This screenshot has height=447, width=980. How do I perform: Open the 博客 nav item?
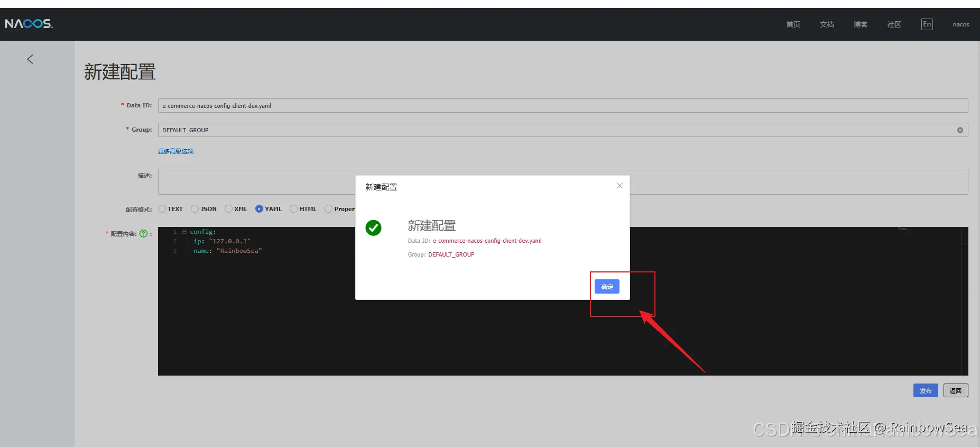pos(861,24)
